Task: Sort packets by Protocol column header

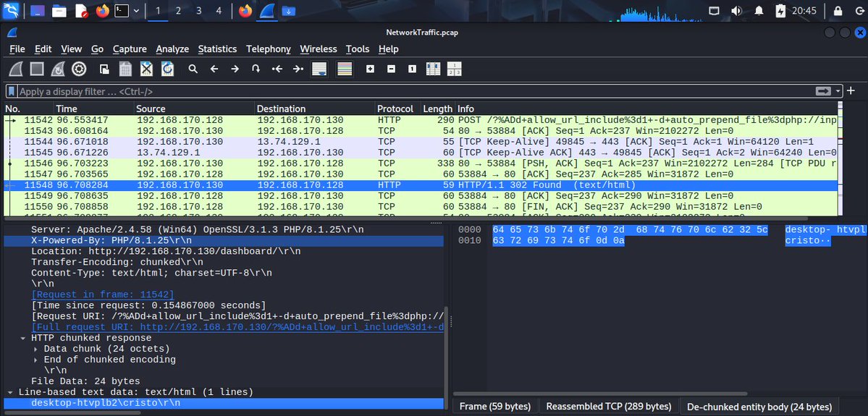Action: tap(397, 109)
